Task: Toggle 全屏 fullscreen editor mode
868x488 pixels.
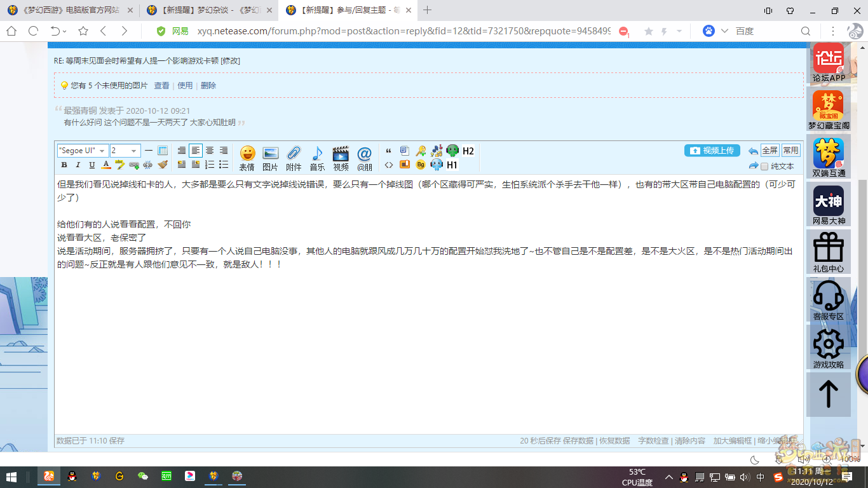Action: (770, 151)
